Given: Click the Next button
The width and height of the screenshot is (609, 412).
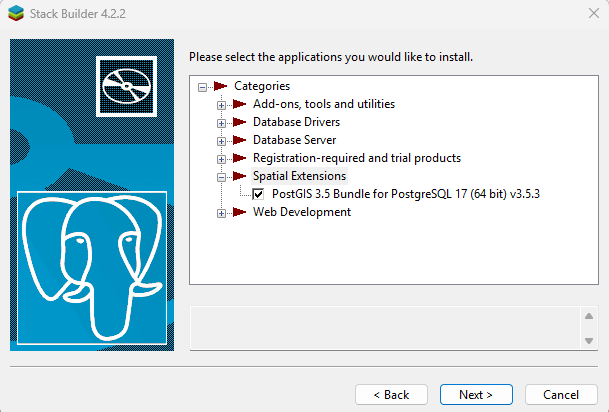Looking at the screenshot, I should point(476,394).
